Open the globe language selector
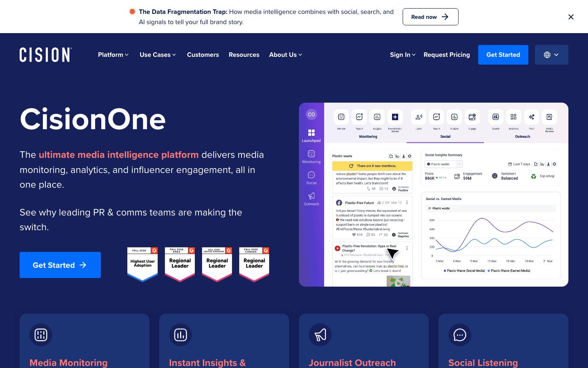 pyautogui.click(x=551, y=55)
